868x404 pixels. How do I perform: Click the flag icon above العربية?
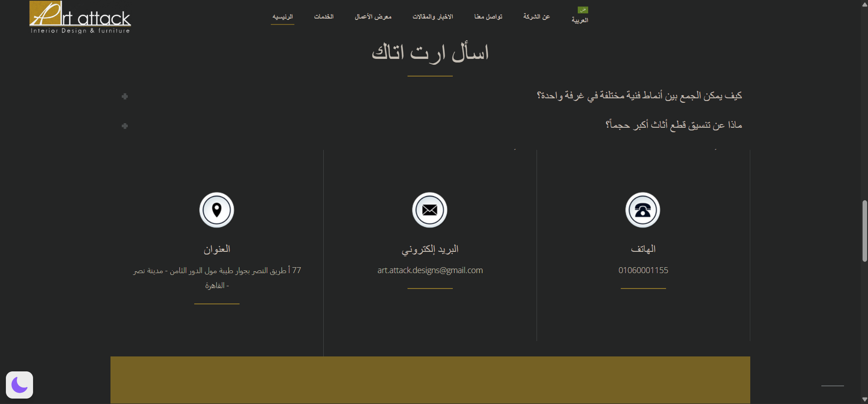pyautogui.click(x=583, y=10)
